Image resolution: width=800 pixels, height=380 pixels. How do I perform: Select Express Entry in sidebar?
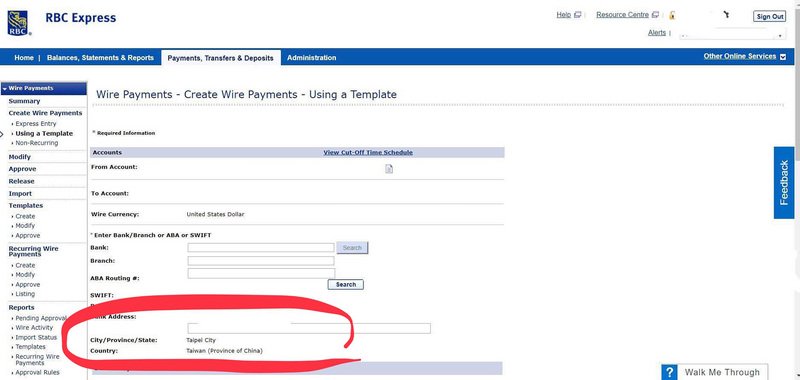click(36, 124)
